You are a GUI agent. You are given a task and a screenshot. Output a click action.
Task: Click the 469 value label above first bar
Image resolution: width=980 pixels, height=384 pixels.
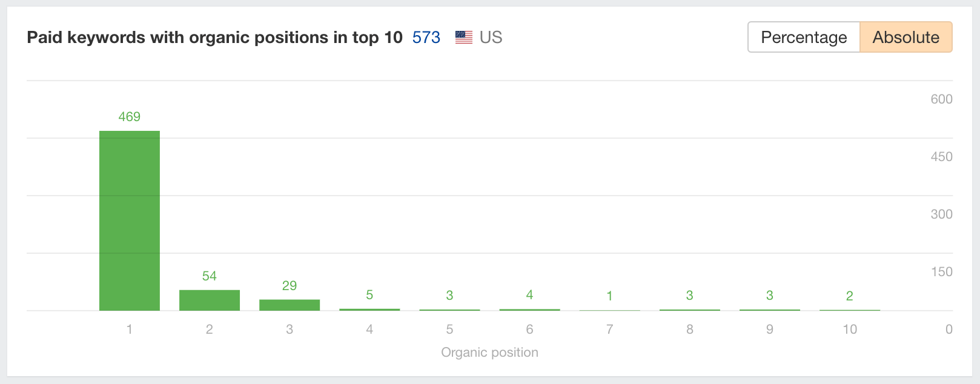coord(130,117)
